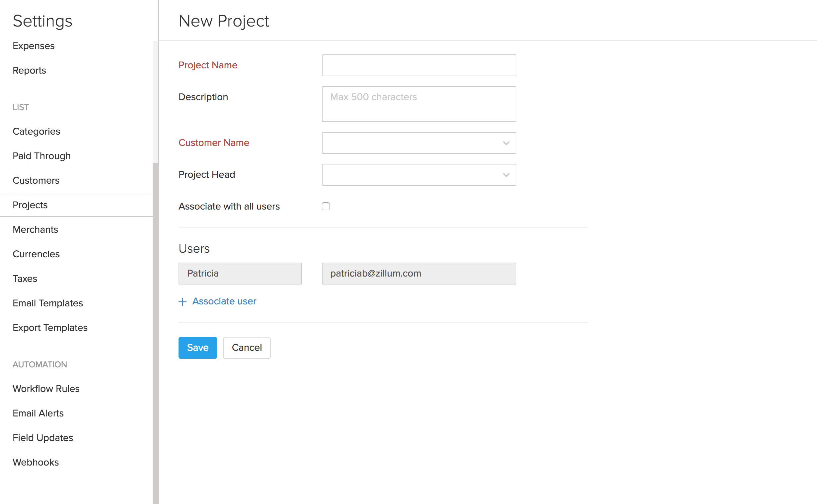This screenshot has width=817, height=504.
Task: Click the Description text area
Action: [419, 104]
